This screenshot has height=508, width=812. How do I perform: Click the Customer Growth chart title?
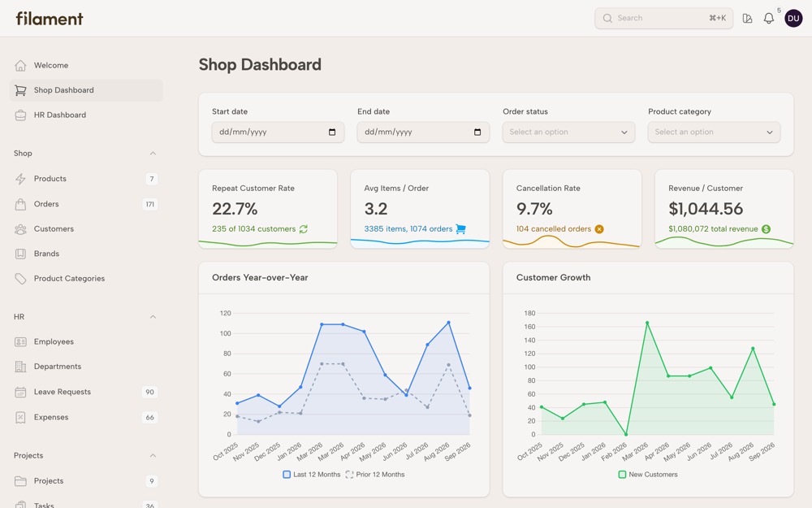(553, 277)
